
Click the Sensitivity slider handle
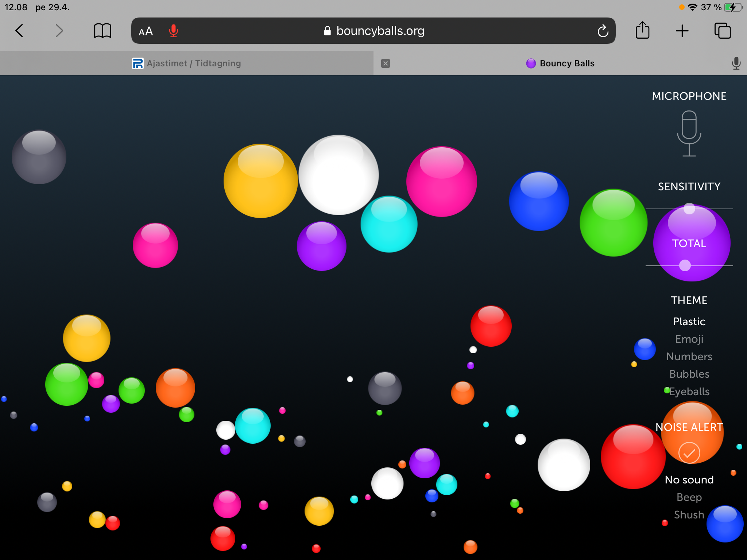(689, 209)
